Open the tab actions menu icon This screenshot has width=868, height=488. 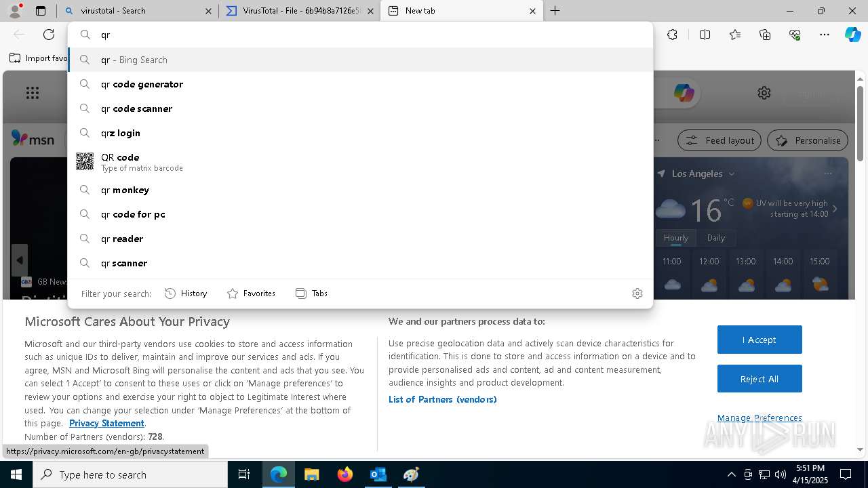(41, 11)
